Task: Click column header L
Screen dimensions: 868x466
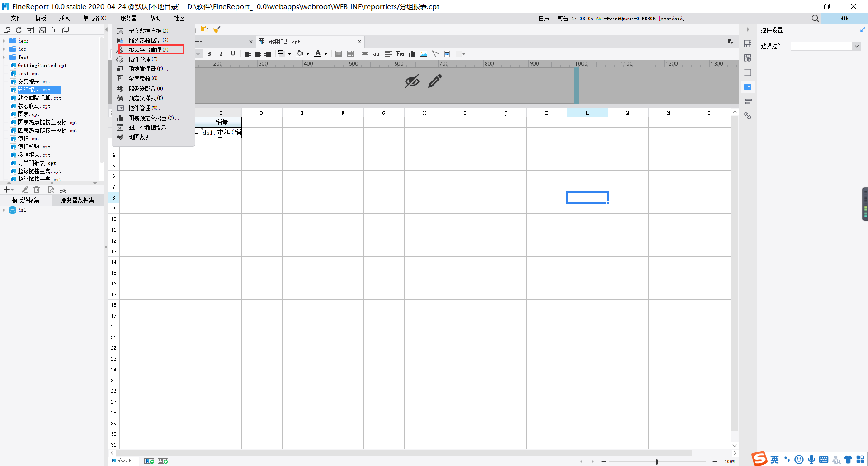Action: pos(587,113)
